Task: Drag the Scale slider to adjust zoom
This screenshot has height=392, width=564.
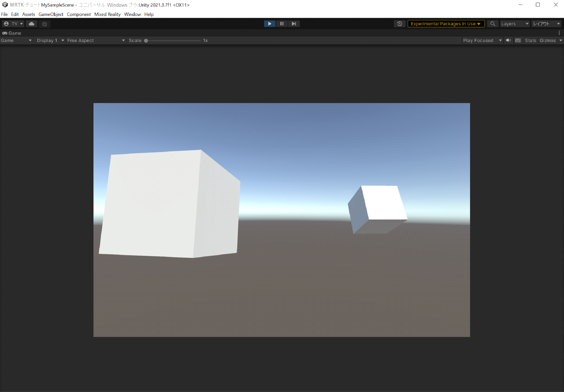Action: [146, 40]
